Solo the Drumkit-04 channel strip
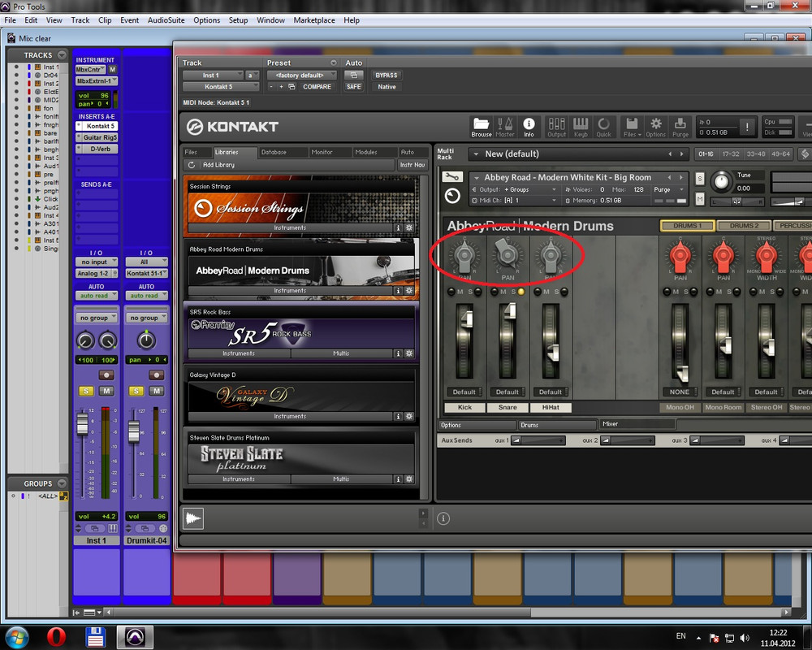The image size is (812, 650). [136, 391]
